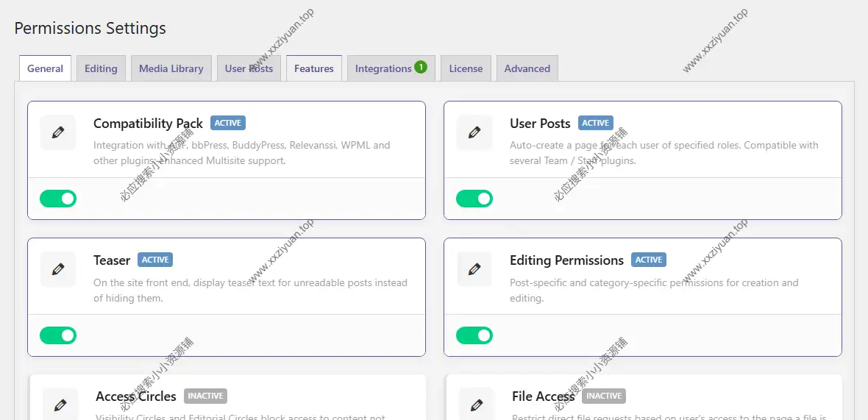
Task: Click the pencil icon beside Compatibility Pack
Action: tap(58, 132)
